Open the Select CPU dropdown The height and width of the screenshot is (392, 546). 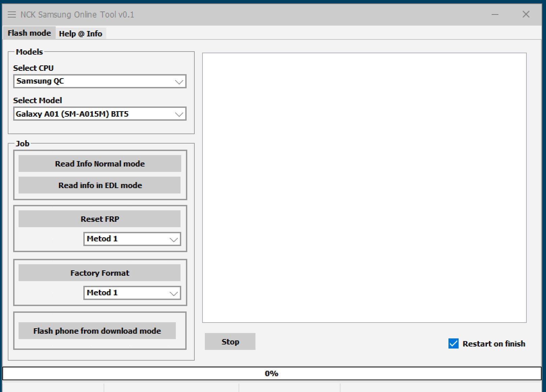point(100,81)
